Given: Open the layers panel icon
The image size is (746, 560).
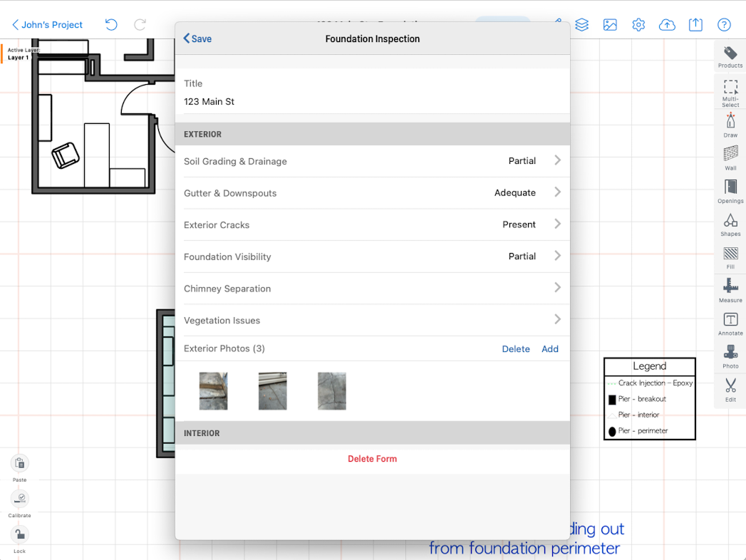Looking at the screenshot, I should 582,24.
